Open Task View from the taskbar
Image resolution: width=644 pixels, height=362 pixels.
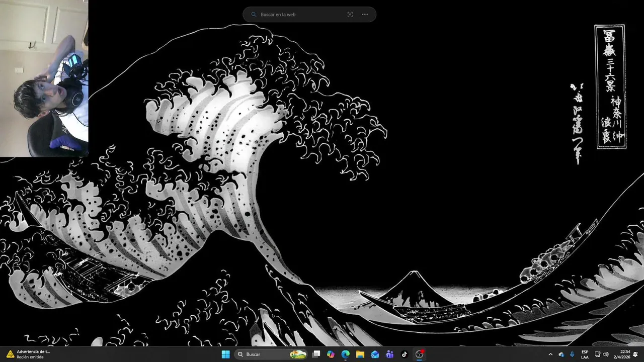point(316,354)
